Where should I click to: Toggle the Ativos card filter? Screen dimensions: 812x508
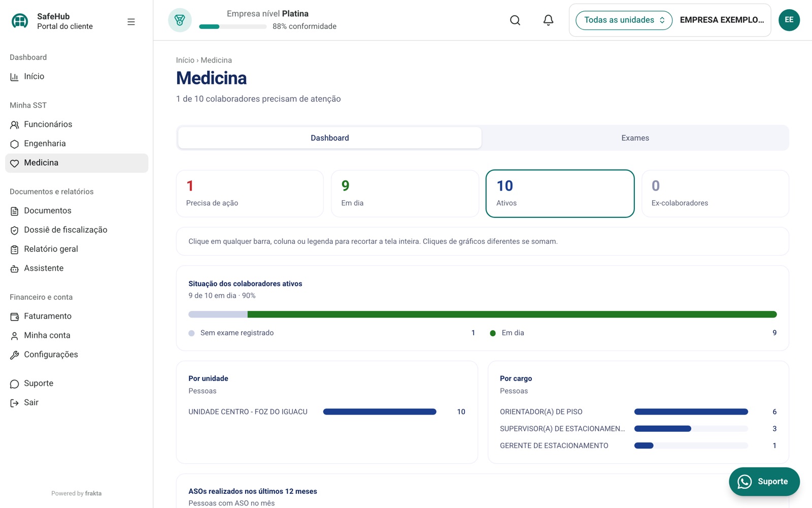click(x=560, y=194)
